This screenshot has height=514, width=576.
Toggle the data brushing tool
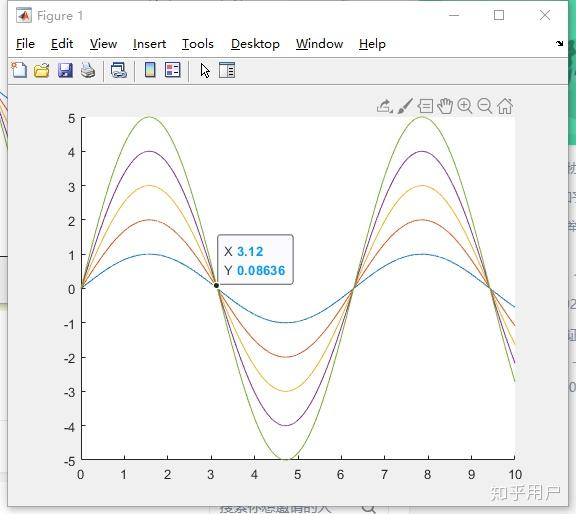point(405,106)
